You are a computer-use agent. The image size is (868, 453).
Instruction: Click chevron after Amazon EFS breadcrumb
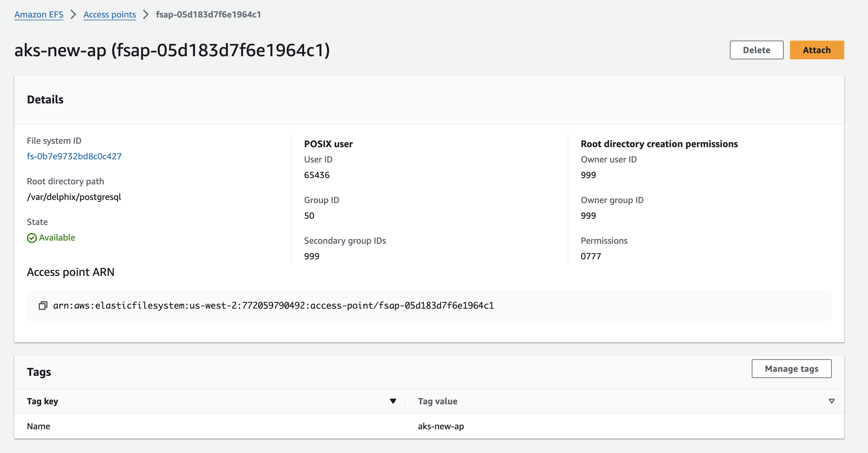73,14
